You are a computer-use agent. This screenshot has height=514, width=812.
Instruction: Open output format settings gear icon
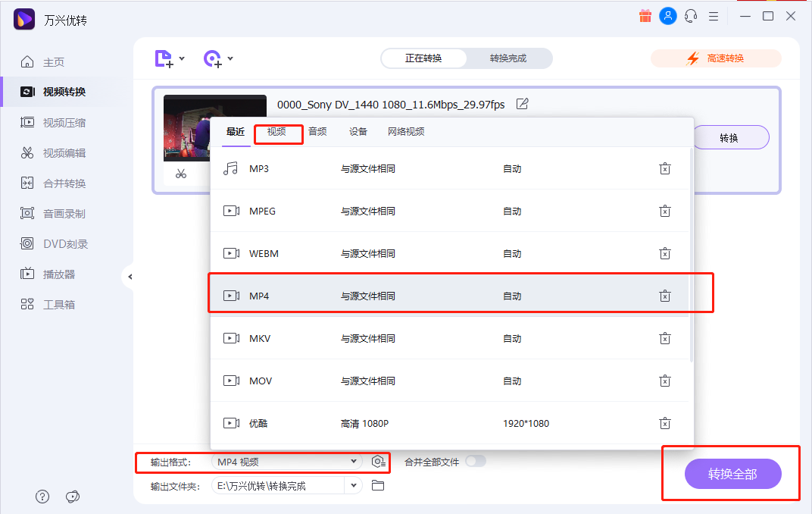[378, 462]
